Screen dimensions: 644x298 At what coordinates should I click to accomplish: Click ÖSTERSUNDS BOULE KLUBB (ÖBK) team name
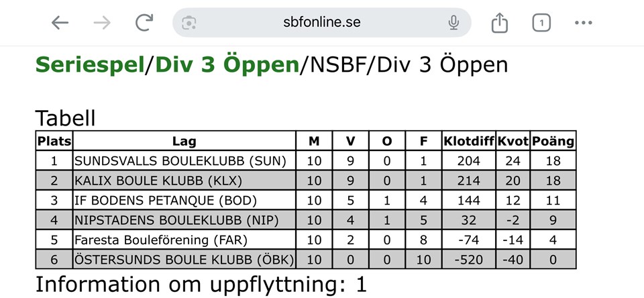[x=184, y=259]
